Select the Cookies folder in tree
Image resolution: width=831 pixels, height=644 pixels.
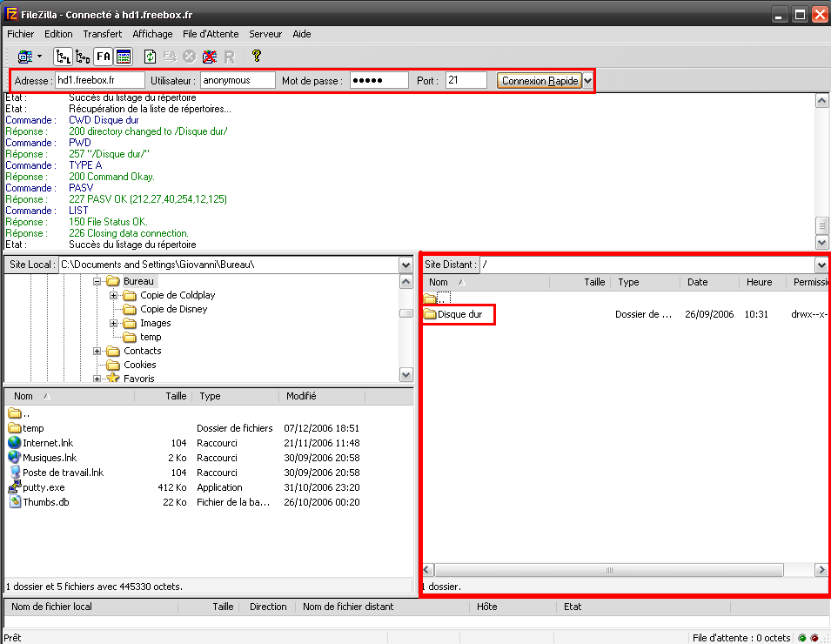(x=139, y=365)
